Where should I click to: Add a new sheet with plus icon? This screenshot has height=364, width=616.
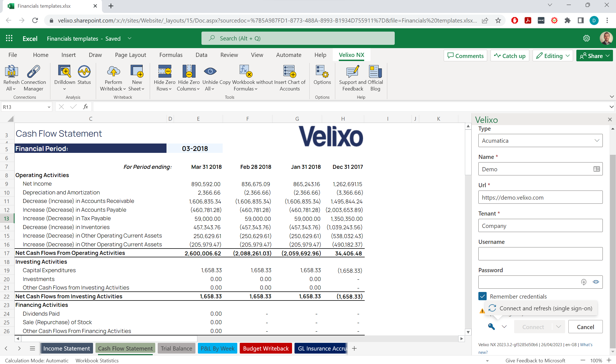point(354,348)
